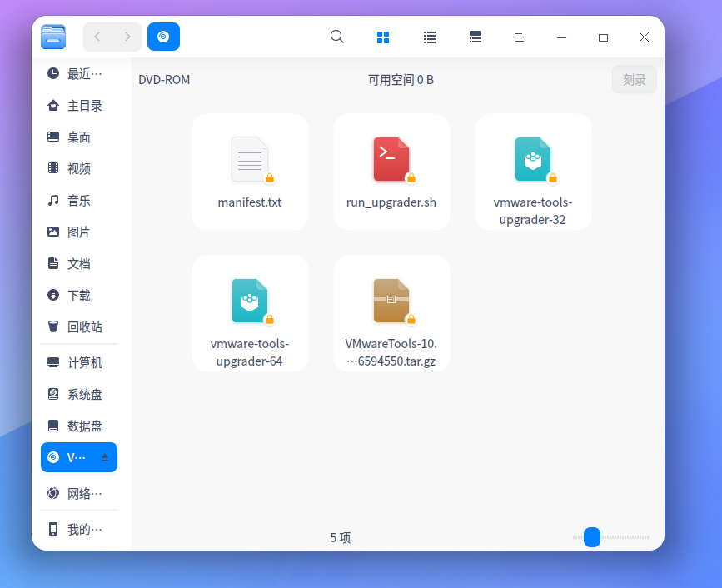Click the back navigation arrow

tap(97, 37)
